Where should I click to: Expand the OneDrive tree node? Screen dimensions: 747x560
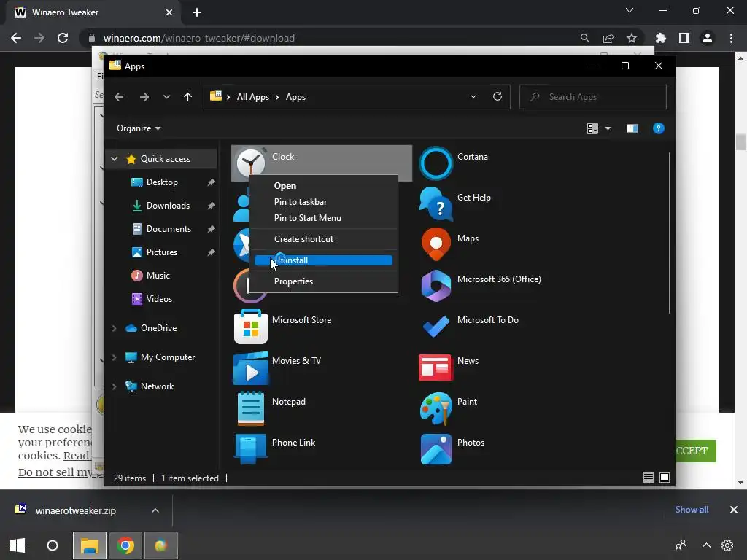click(x=114, y=328)
